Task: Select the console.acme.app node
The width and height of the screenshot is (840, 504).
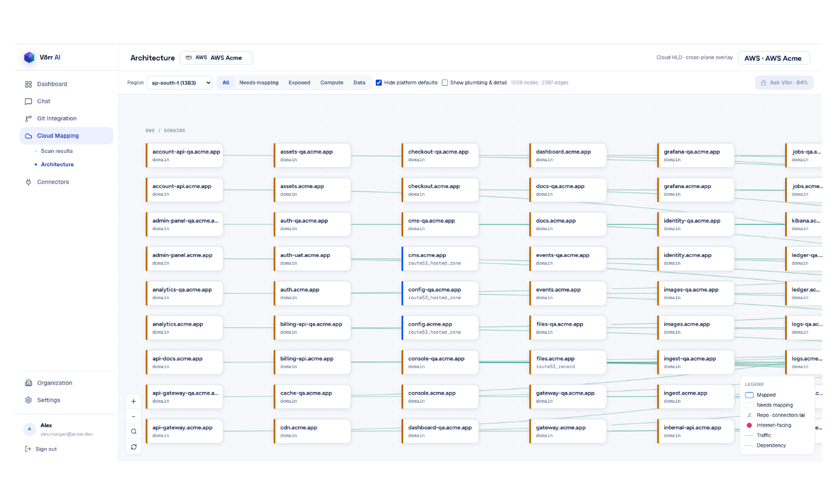Action: [x=440, y=396]
